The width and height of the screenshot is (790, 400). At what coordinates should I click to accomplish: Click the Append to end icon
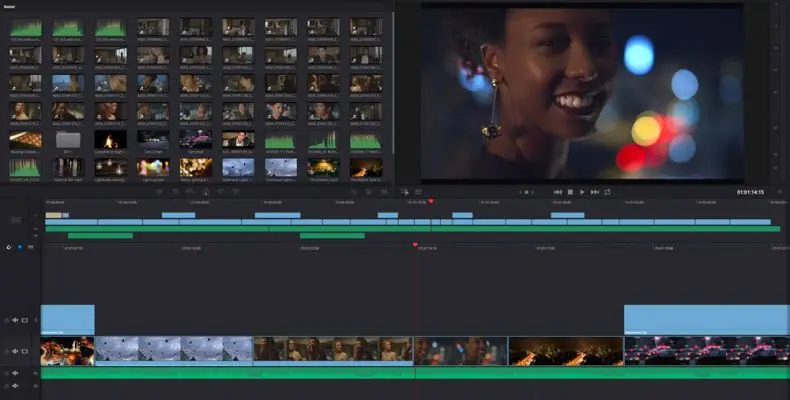click(x=175, y=192)
